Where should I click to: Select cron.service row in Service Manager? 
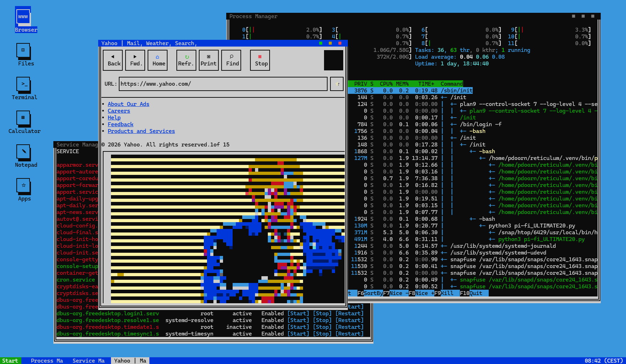(x=77, y=280)
